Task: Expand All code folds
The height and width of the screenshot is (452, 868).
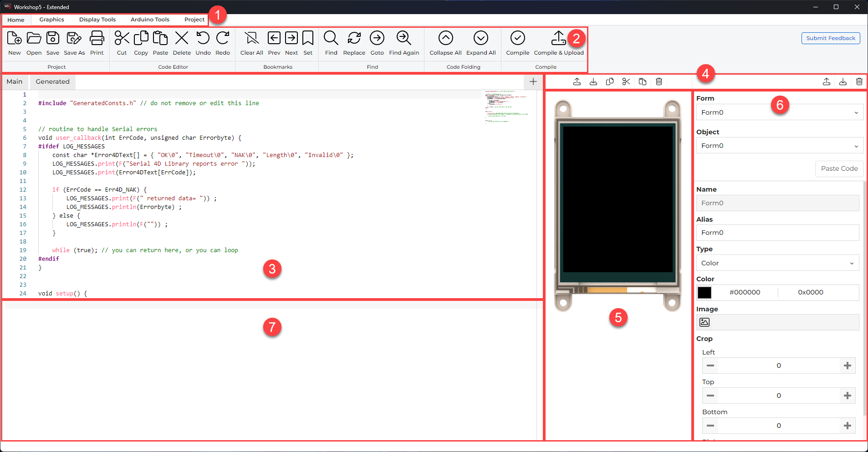Action: (x=481, y=43)
